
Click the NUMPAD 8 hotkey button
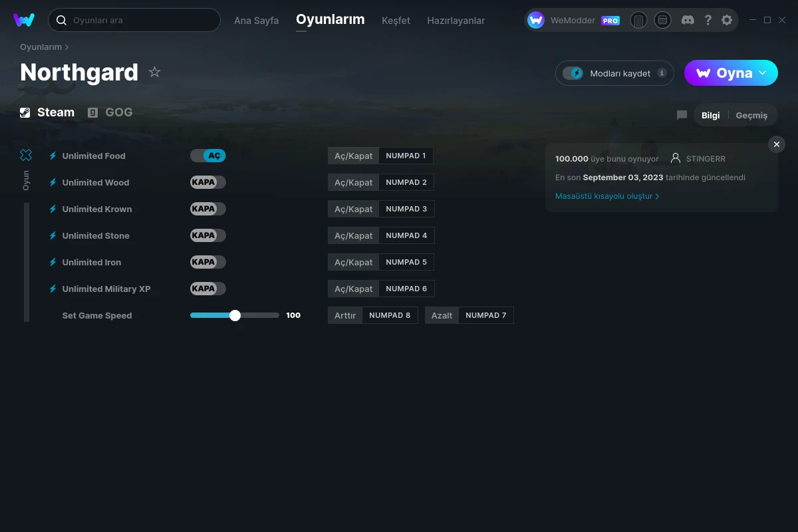click(390, 315)
